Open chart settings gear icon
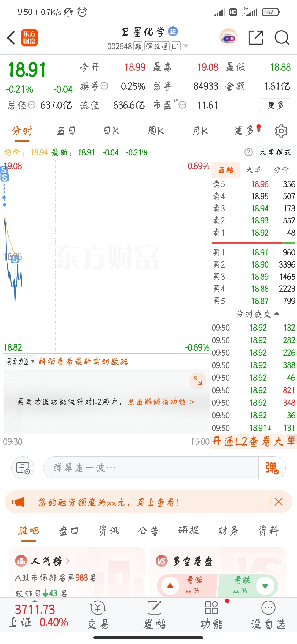 coord(281,131)
